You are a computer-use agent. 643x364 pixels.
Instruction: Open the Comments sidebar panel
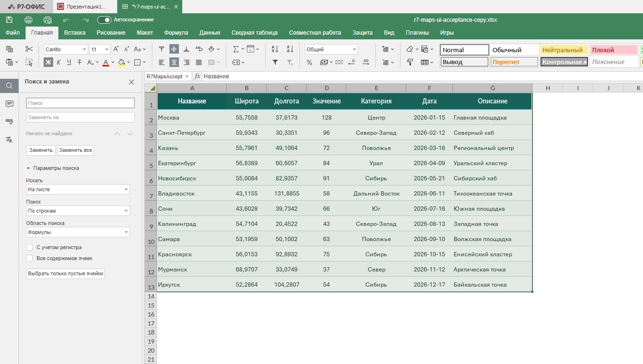pyautogui.click(x=9, y=104)
